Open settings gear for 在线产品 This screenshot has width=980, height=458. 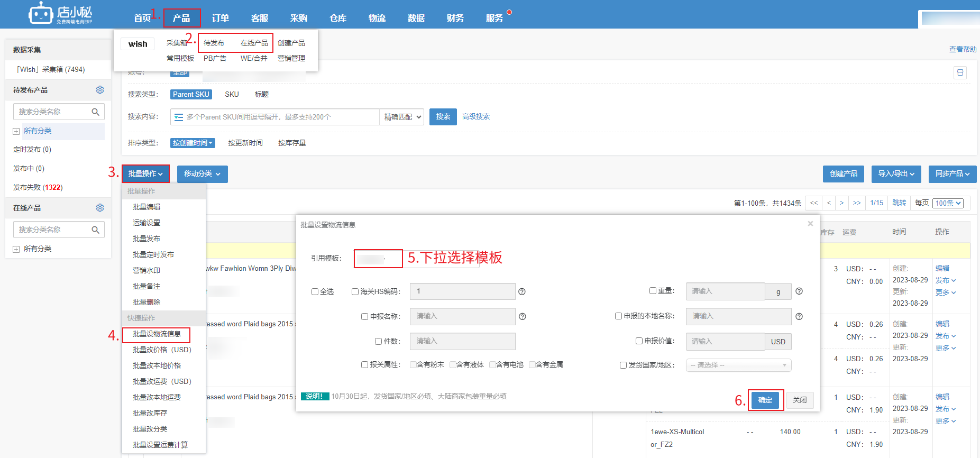click(100, 208)
